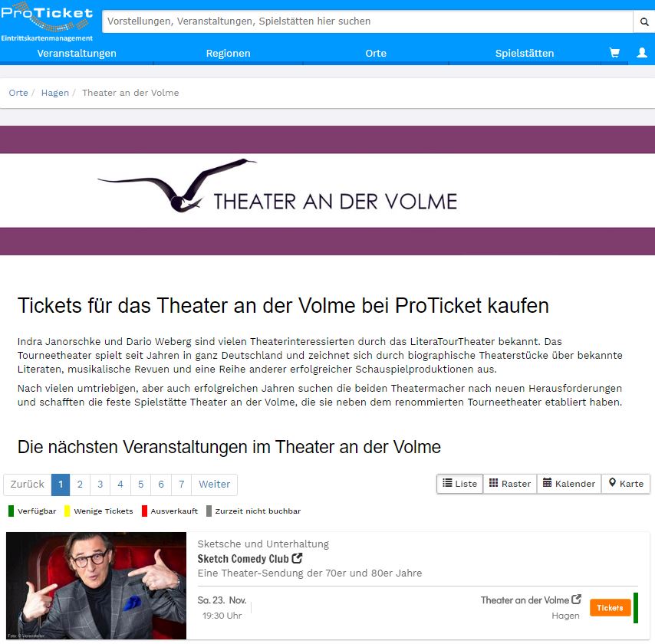Go to Orte breadcrumb link
655x644 pixels.
pos(18,93)
